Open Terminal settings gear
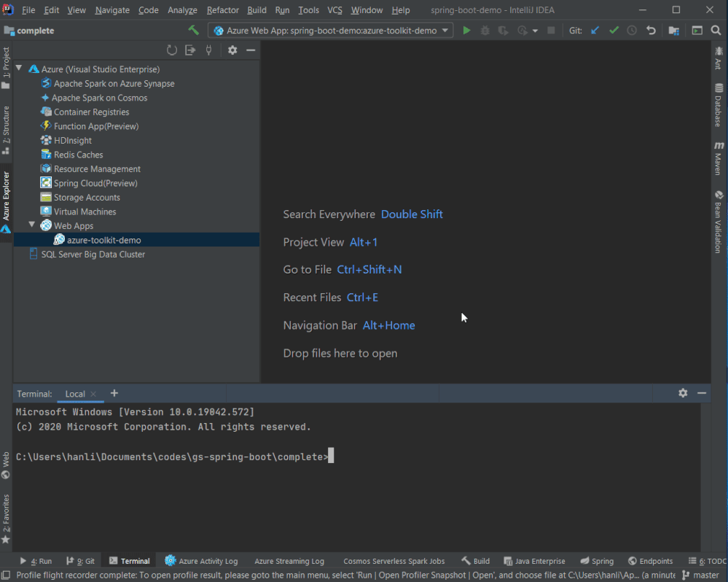The height and width of the screenshot is (582, 728). click(x=683, y=393)
